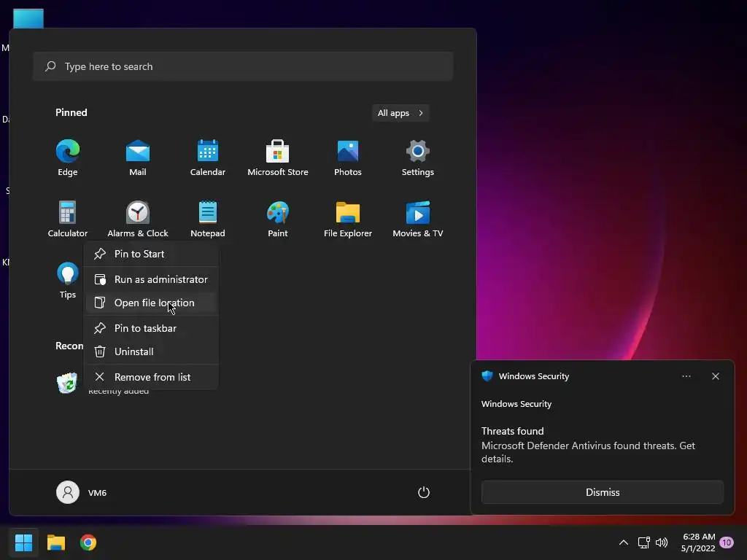Open the notification options ellipsis menu

tap(686, 376)
